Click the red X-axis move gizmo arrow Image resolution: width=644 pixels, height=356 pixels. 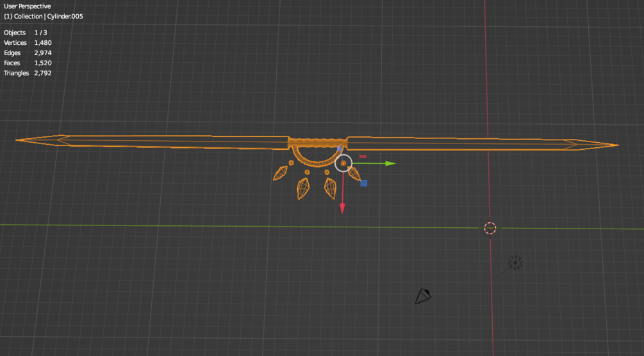342,208
